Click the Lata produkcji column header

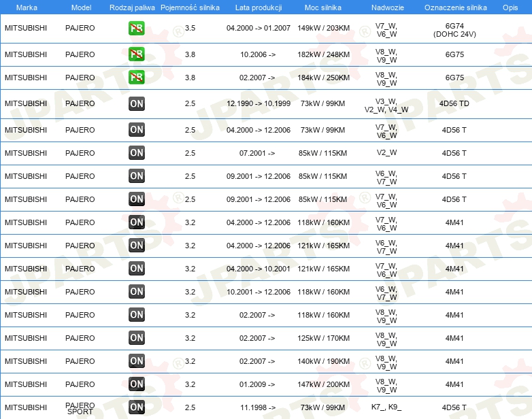coord(259,7)
